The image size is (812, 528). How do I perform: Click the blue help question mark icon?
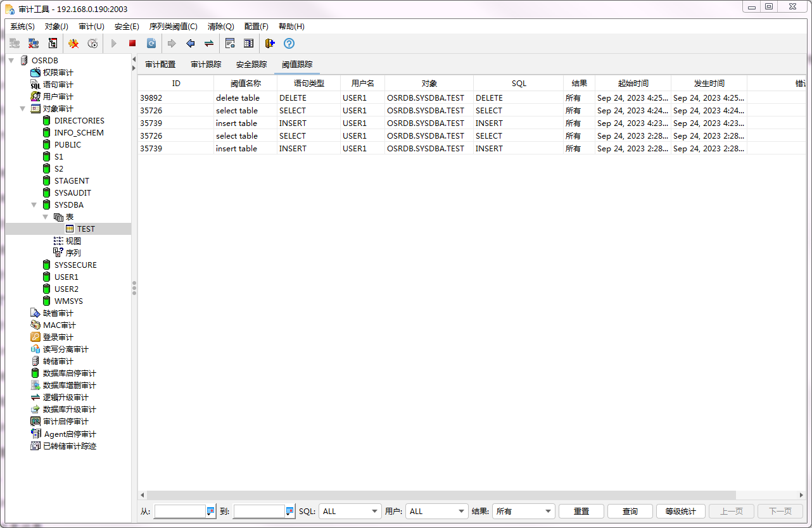(289, 44)
